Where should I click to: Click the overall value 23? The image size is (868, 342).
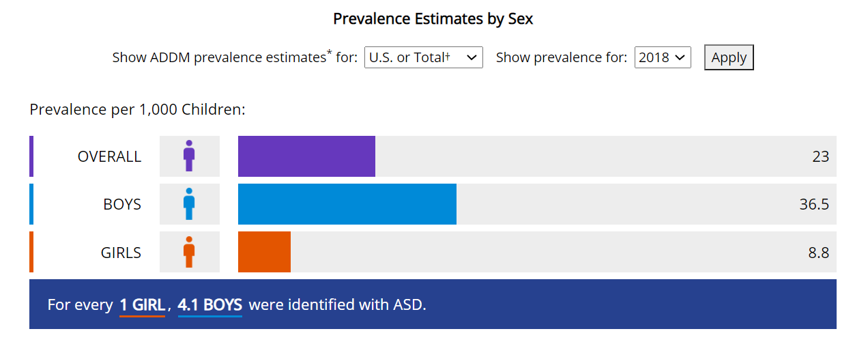click(x=820, y=156)
